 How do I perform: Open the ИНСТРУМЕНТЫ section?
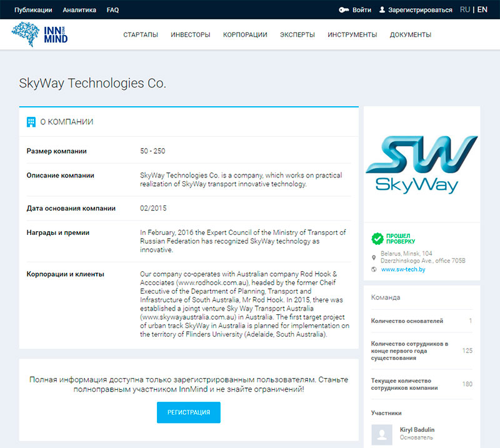pyautogui.click(x=352, y=35)
